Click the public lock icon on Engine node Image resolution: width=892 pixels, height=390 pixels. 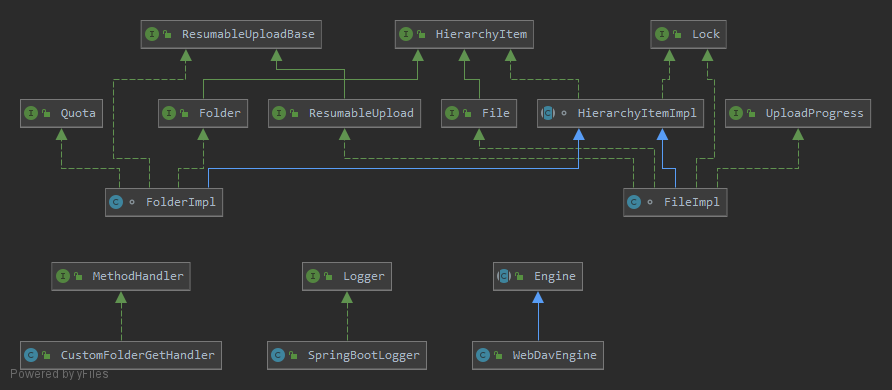(519, 277)
